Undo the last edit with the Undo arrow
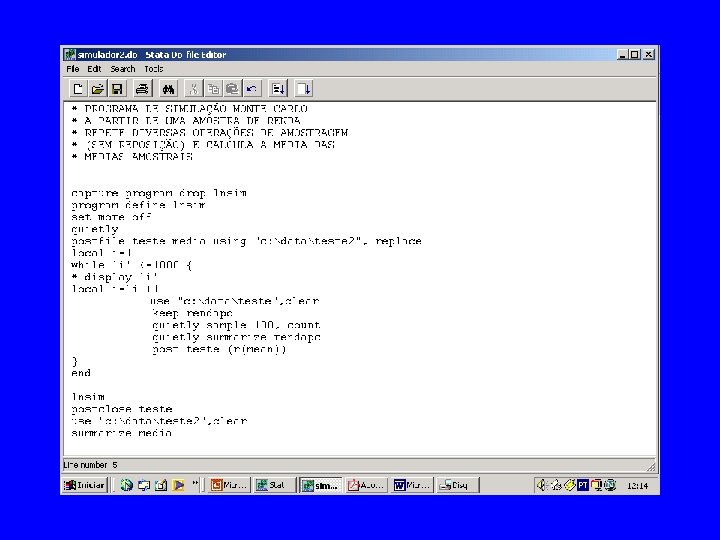The width and height of the screenshot is (720, 540). pos(252,89)
